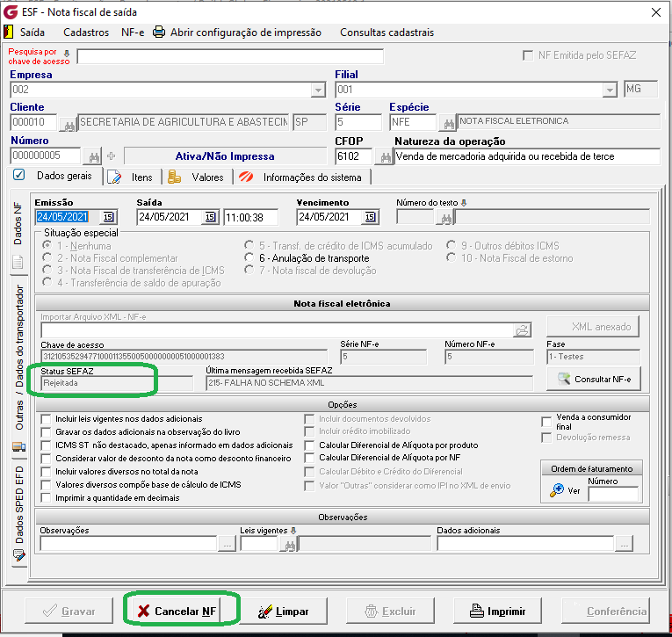This screenshot has width=672, height=637.
Task: Click the Série input field
Action: tap(358, 123)
